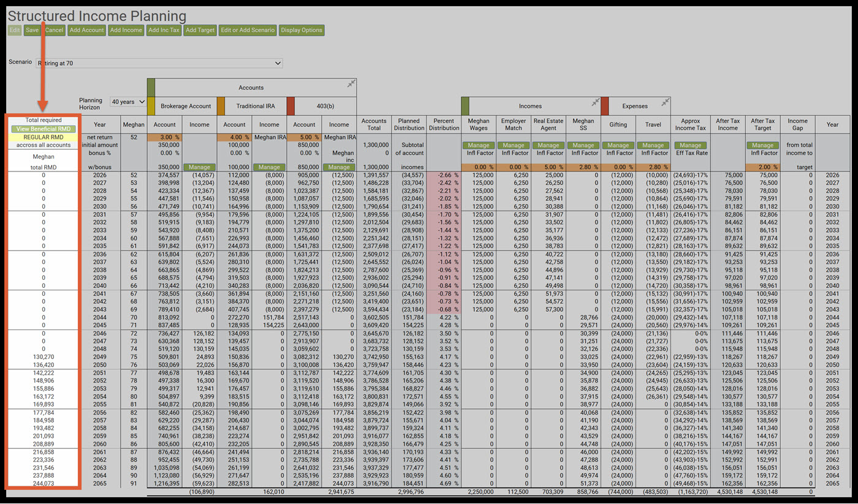Collapse the Expenses section with its arrows icon
The height and width of the screenshot is (504, 858).
(x=665, y=102)
